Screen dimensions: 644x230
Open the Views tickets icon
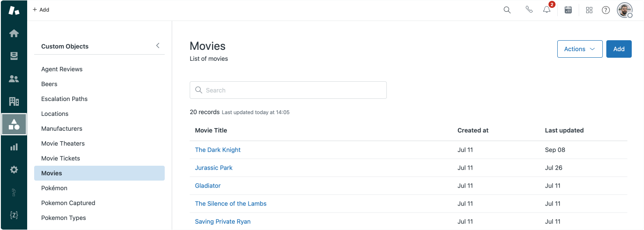14,56
